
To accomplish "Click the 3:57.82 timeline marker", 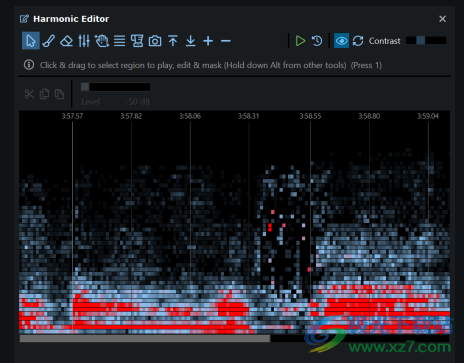I will pyautogui.click(x=131, y=116).
